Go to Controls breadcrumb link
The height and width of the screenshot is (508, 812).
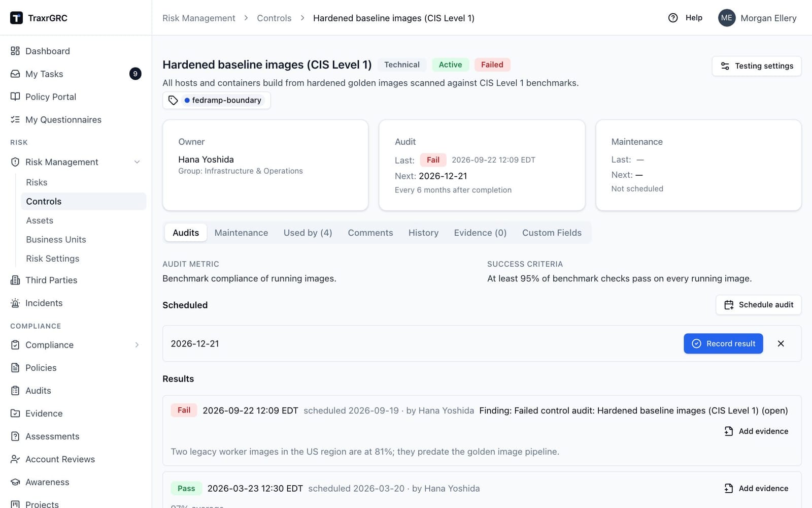point(274,18)
